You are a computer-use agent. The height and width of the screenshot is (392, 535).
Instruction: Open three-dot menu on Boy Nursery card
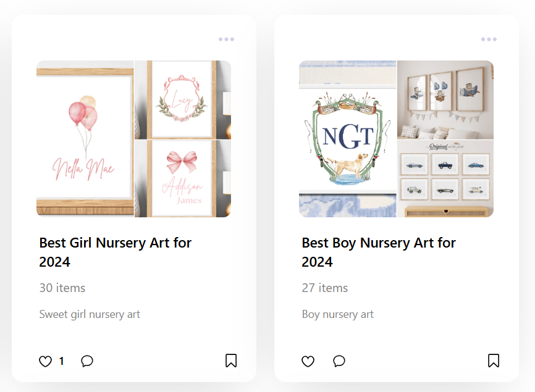pyautogui.click(x=489, y=40)
